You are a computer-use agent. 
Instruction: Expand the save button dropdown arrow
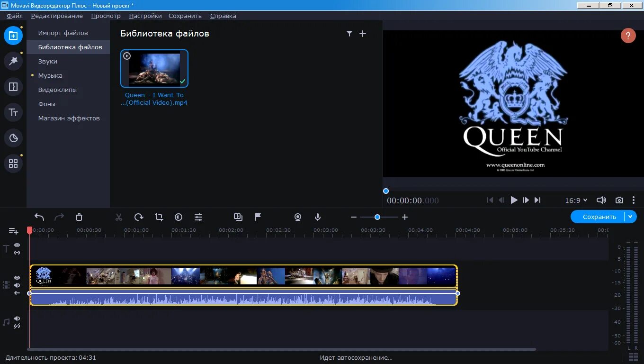click(630, 217)
